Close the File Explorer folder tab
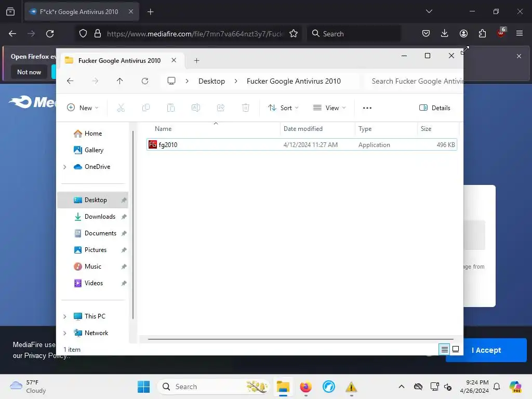532x399 pixels. 174,60
